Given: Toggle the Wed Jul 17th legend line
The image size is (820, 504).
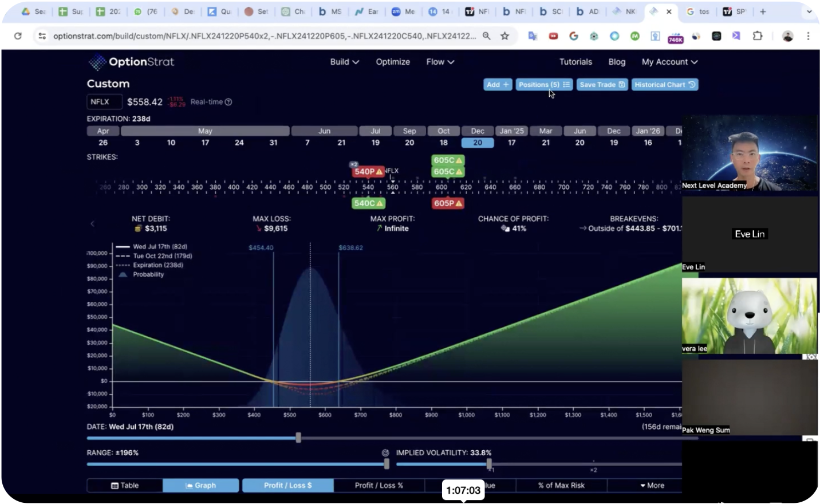Looking at the screenshot, I should [152, 247].
